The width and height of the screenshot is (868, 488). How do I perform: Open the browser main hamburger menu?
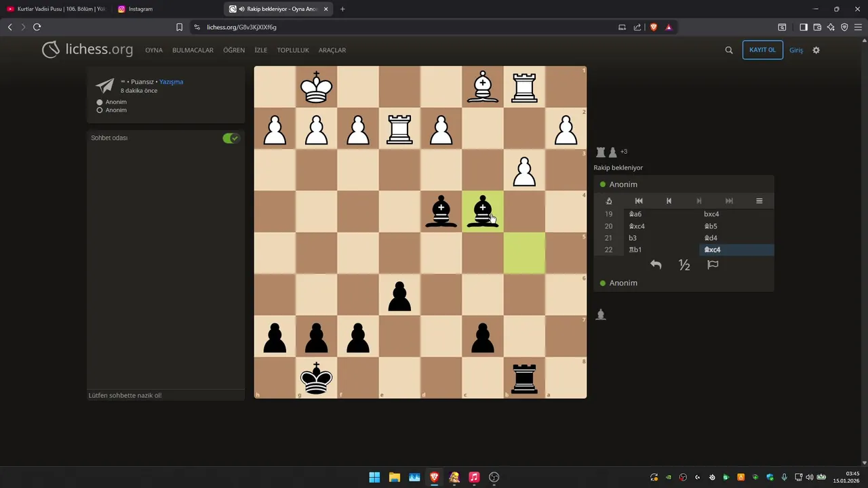[858, 27]
